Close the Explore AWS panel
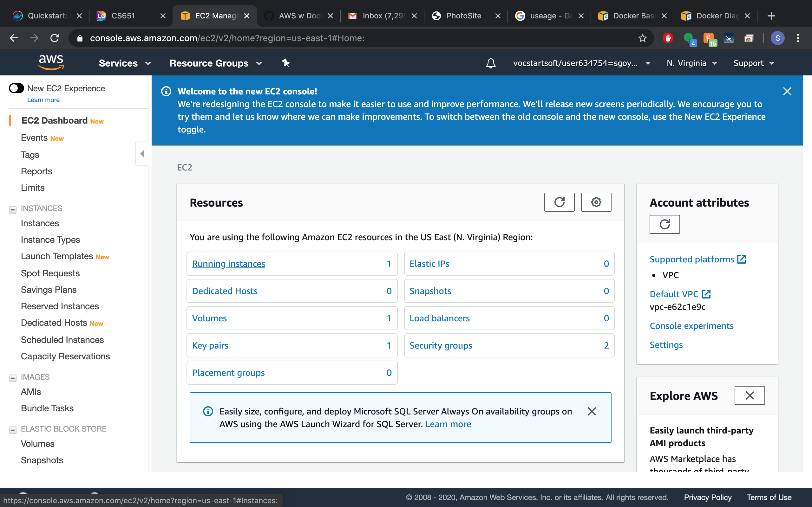Viewport: 812px width, 507px height. click(x=750, y=395)
